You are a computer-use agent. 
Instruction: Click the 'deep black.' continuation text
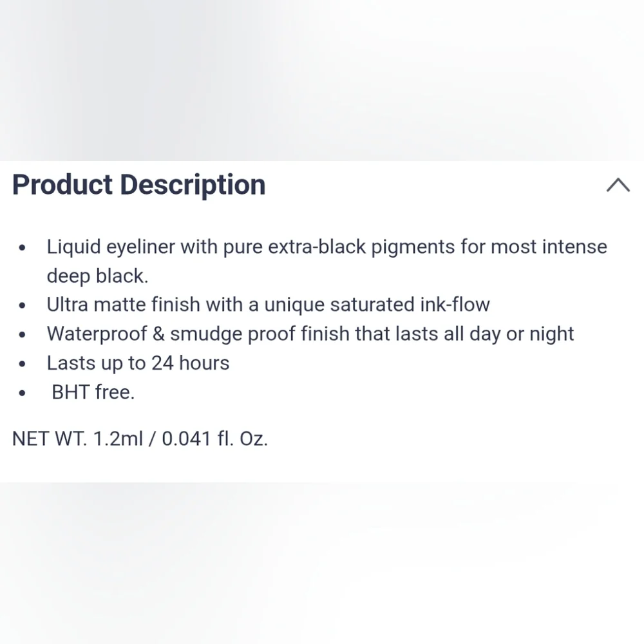tap(97, 276)
